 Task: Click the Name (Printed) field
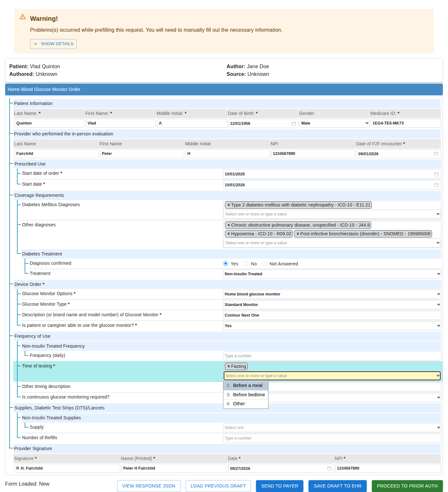click(174, 468)
